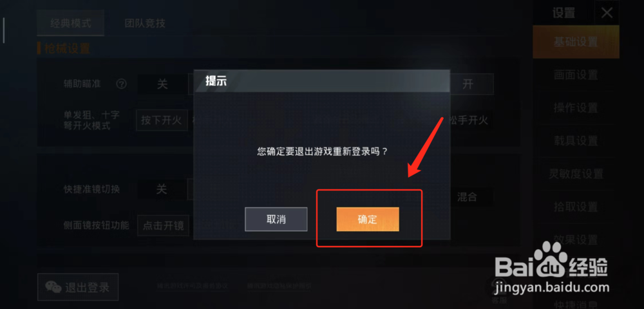Open 操作设置 in the side menu
The height and width of the screenshot is (309, 644).
point(576,108)
